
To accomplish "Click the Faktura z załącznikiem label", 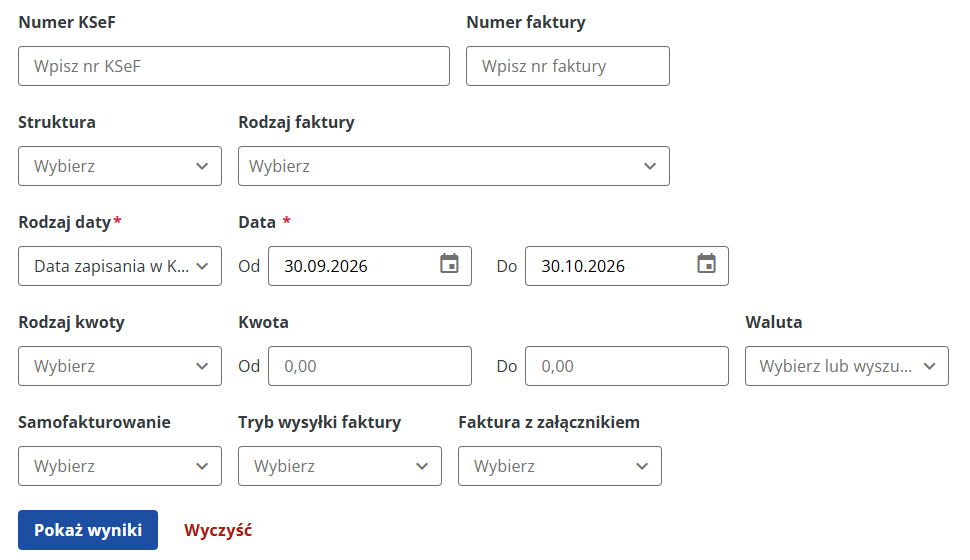I will 549,423.
